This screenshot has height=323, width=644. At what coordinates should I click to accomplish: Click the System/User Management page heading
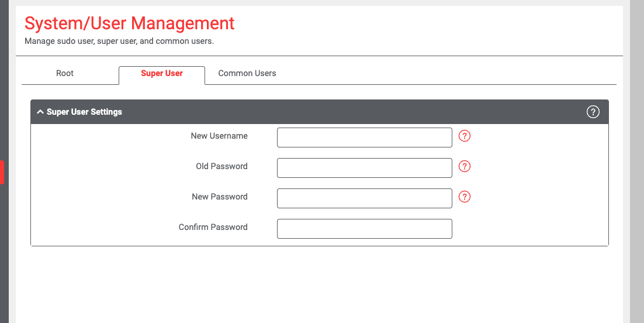(129, 23)
